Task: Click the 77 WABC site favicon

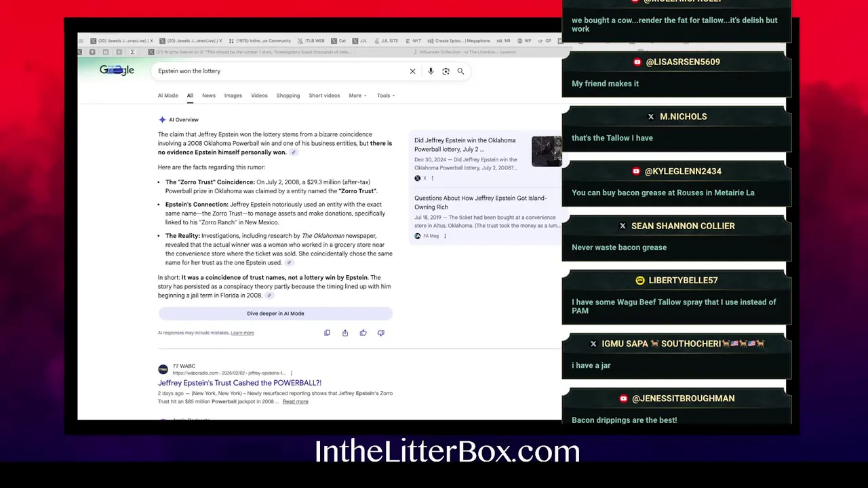Action: tap(163, 369)
